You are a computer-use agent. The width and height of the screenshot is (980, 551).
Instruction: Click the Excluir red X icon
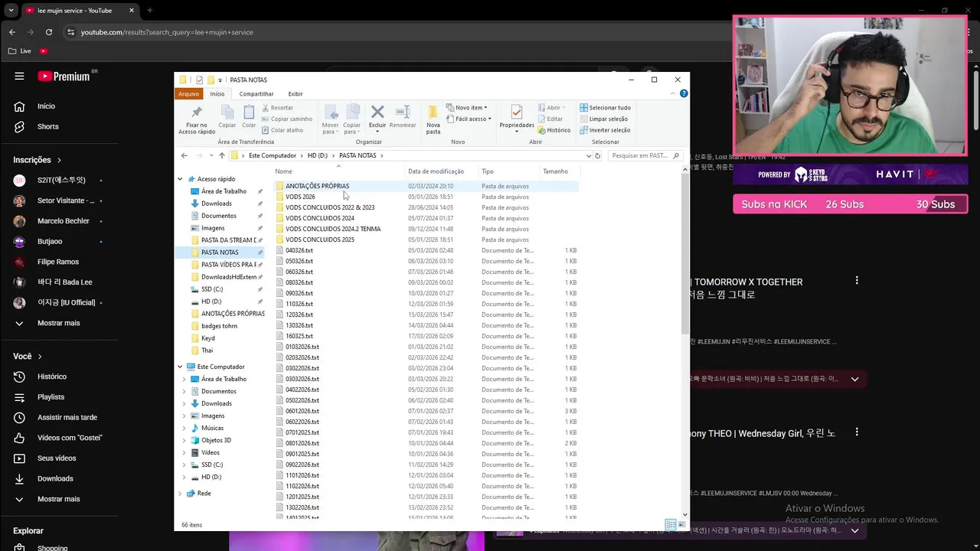pos(377,112)
